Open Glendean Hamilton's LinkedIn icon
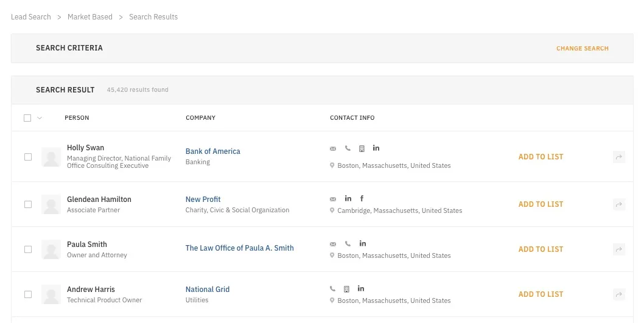 (348, 198)
